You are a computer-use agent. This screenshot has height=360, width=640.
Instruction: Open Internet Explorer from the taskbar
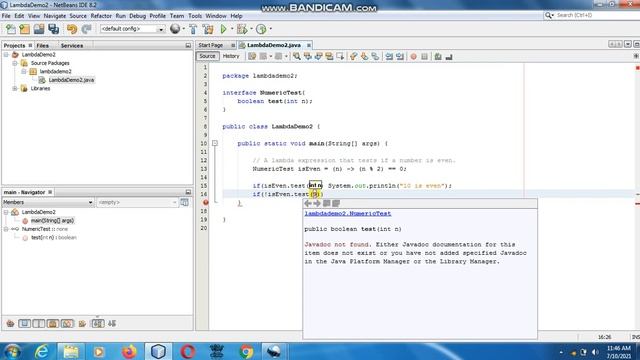[x=42, y=351]
